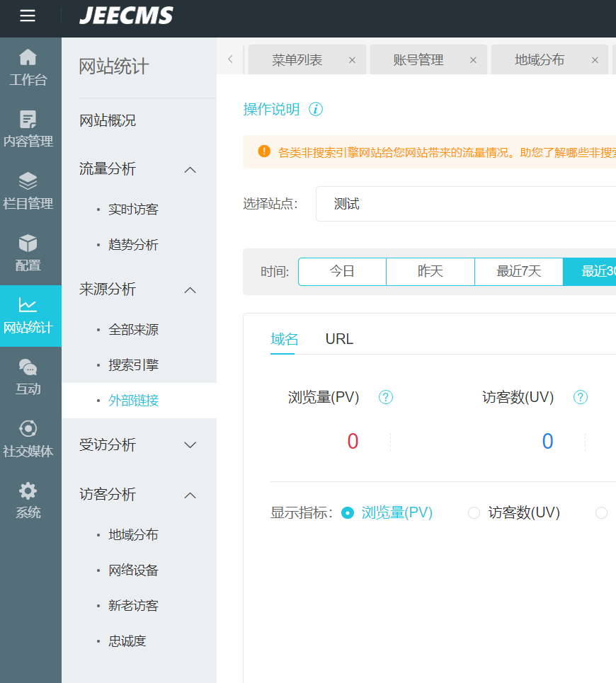This screenshot has height=683, width=616.
Task: Click the info icon beside 操作说明
Action: (316, 110)
